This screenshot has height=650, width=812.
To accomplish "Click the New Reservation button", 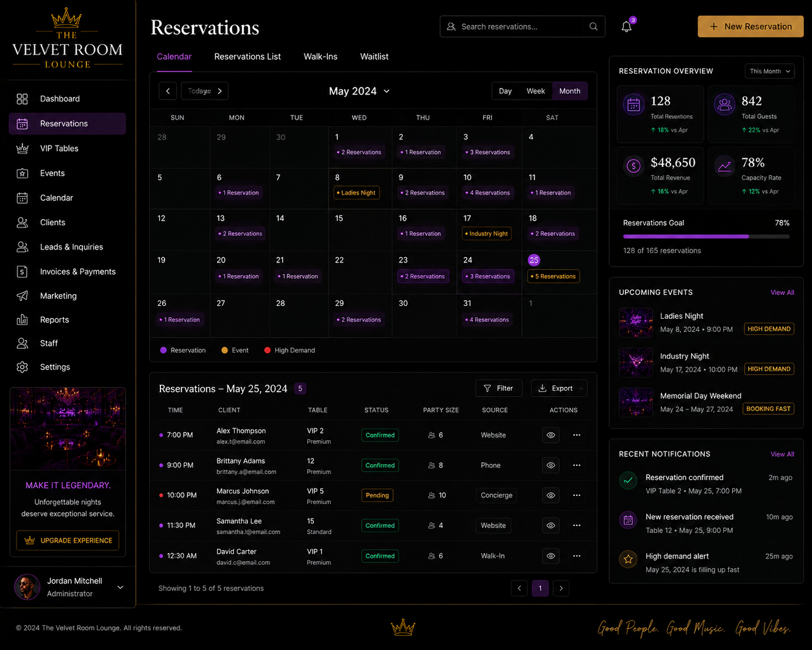I will 751,27.
